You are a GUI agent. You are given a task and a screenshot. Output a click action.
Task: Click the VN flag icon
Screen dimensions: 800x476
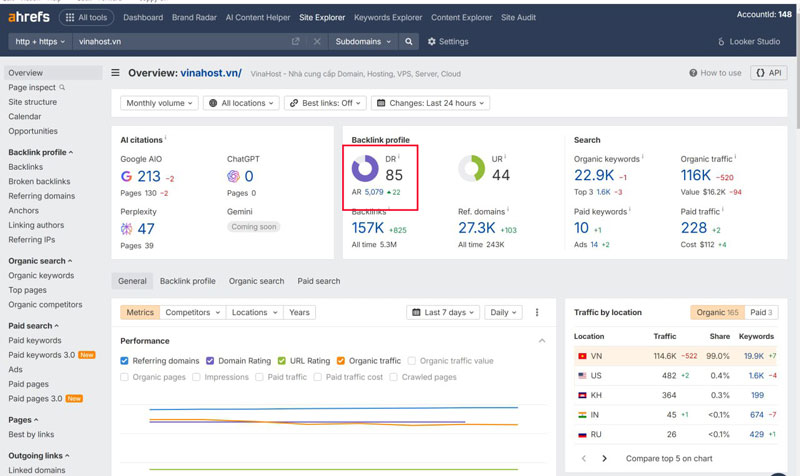pos(582,356)
